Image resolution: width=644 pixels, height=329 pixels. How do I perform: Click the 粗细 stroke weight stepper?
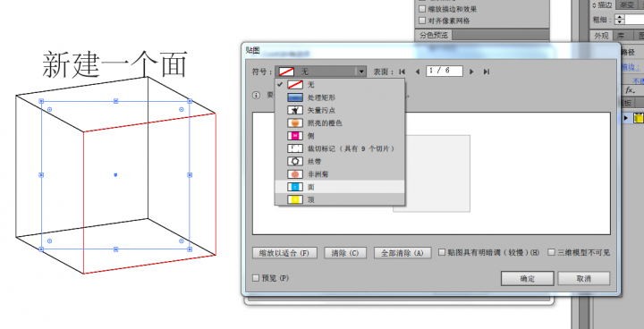[620, 20]
